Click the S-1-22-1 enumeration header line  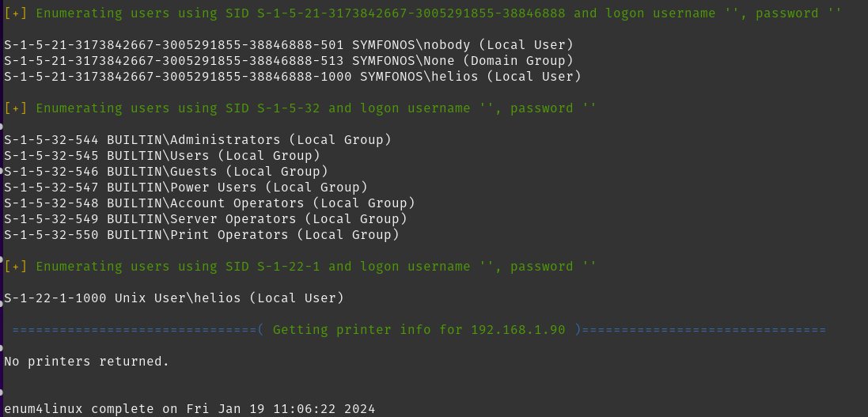point(300,267)
